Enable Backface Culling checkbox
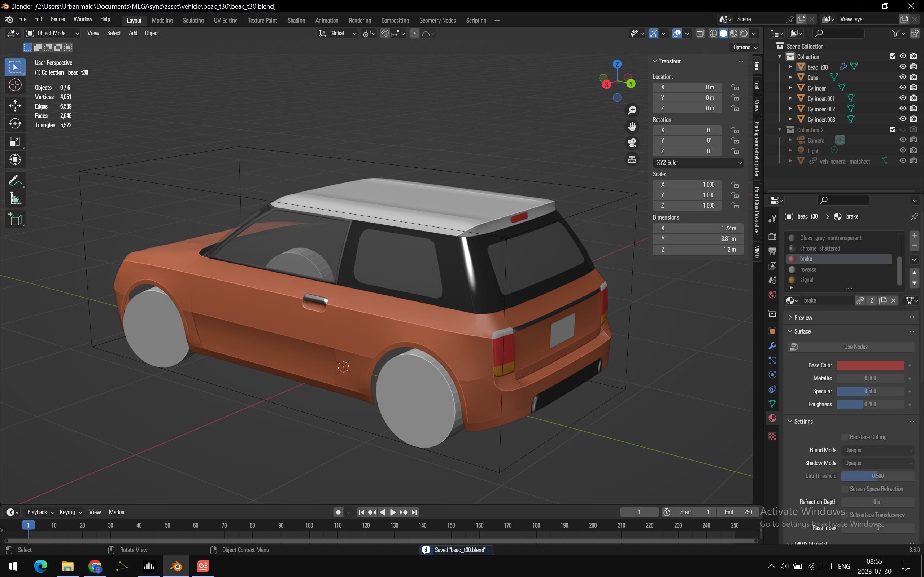 click(x=845, y=437)
